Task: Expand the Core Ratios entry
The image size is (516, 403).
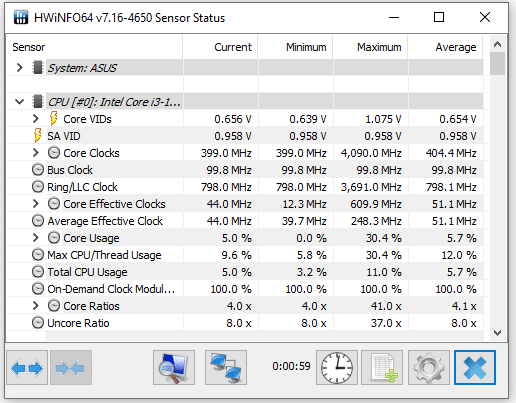Action: [x=36, y=306]
